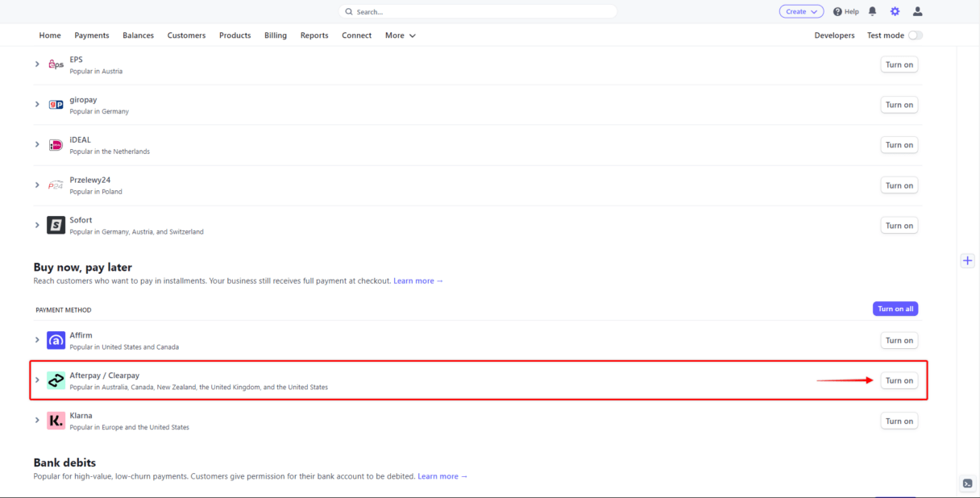
Task: Go to the Payments tab
Action: 92,35
